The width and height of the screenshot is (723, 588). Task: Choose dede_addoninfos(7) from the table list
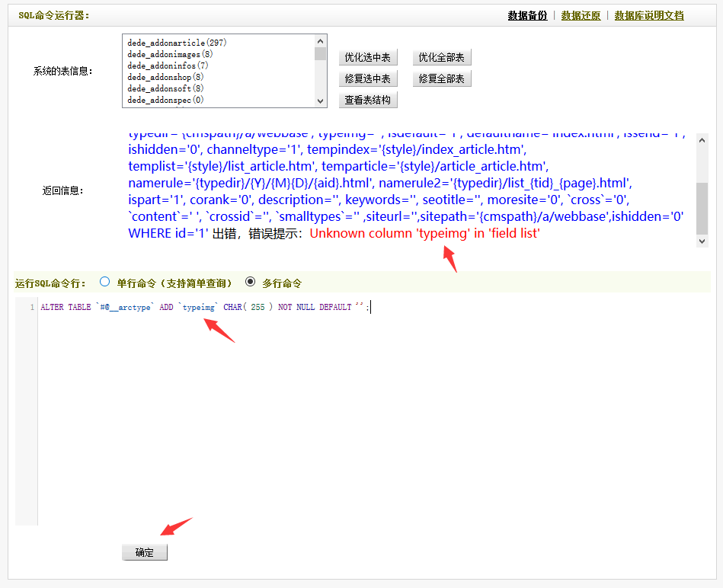click(168, 66)
